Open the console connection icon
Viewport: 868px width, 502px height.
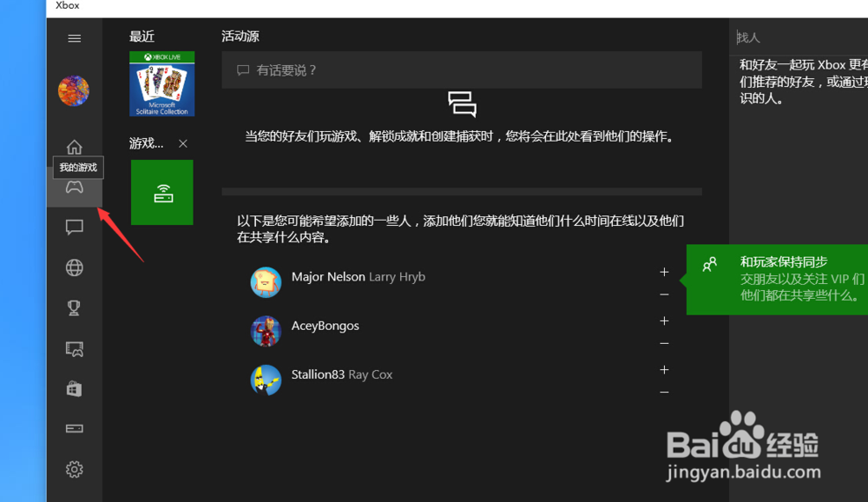pyautogui.click(x=74, y=428)
